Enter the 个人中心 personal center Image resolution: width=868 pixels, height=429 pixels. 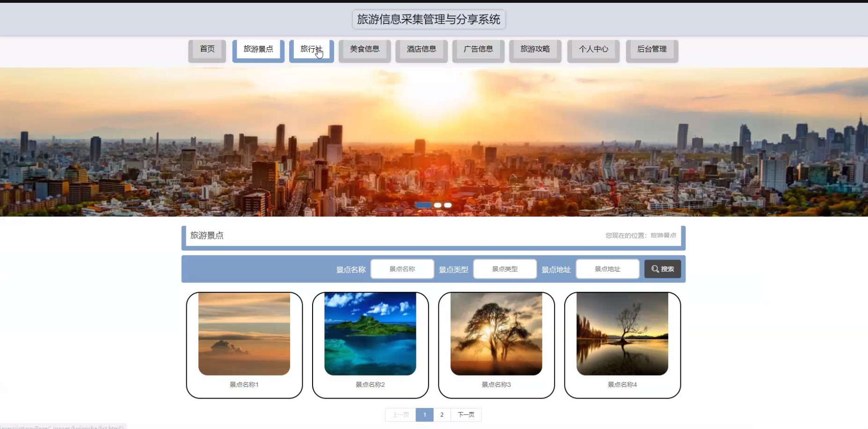[x=593, y=49]
